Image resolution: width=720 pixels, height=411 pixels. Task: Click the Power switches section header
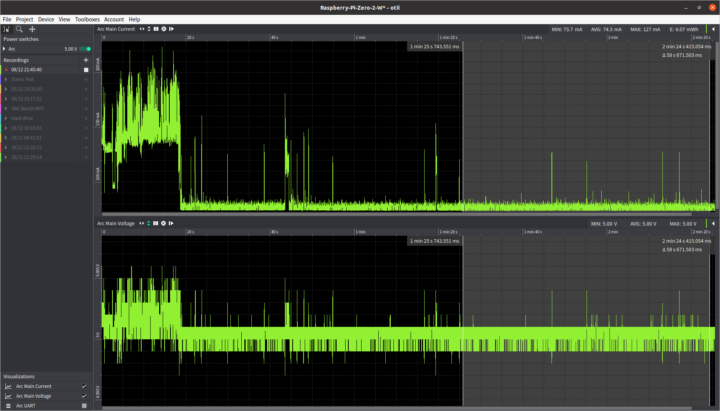(21, 39)
